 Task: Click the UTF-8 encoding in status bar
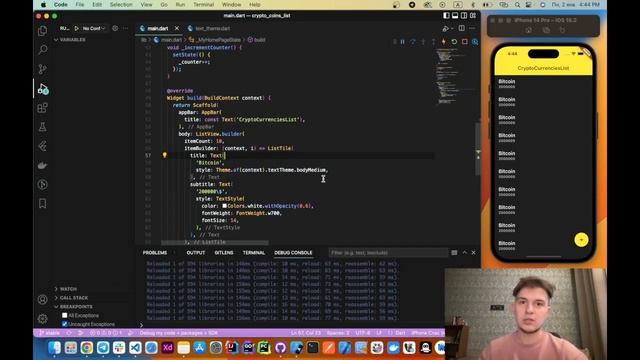[362, 333]
